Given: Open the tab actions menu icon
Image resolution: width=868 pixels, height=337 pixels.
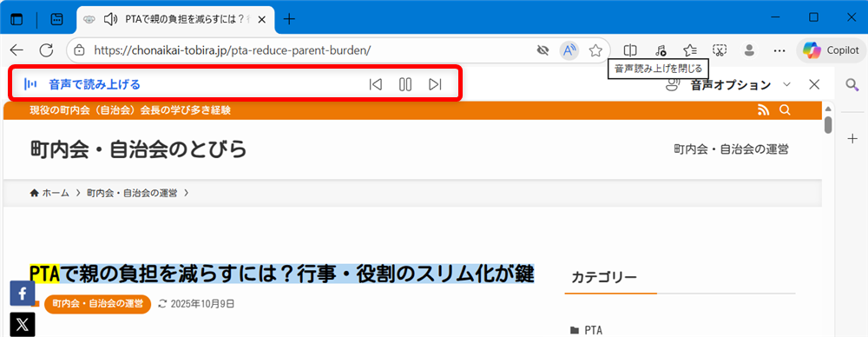Looking at the screenshot, I should pyautogui.click(x=56, y=19).
